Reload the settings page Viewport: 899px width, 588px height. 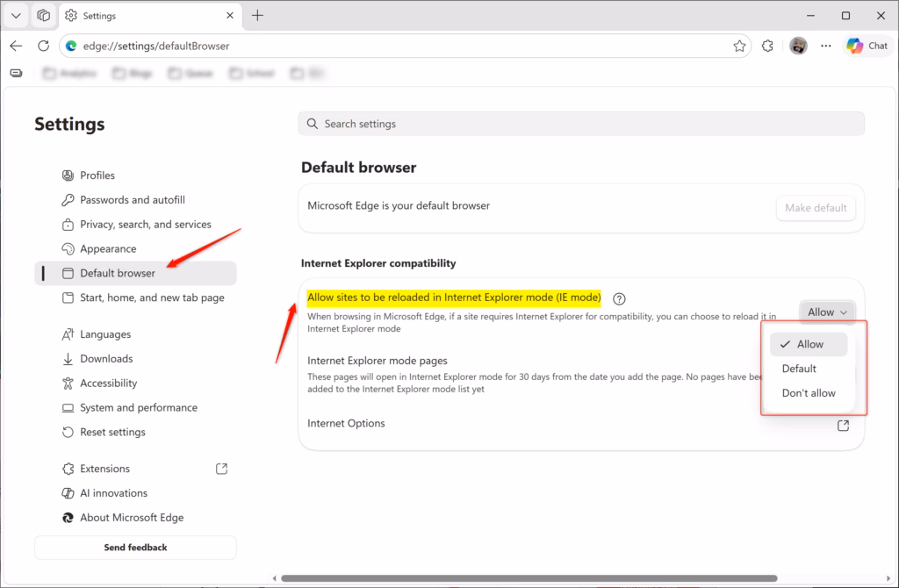tap(42, 45)
